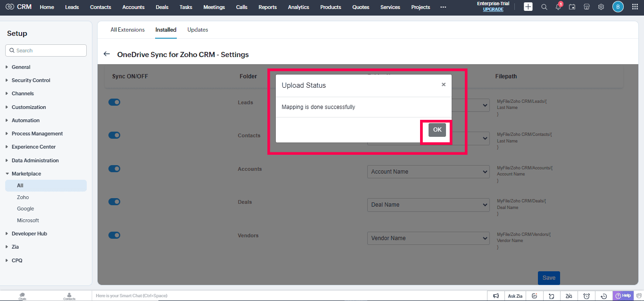644x301 pixels.
Task: Disable the Deals sync switch
Action: (115, 201)
